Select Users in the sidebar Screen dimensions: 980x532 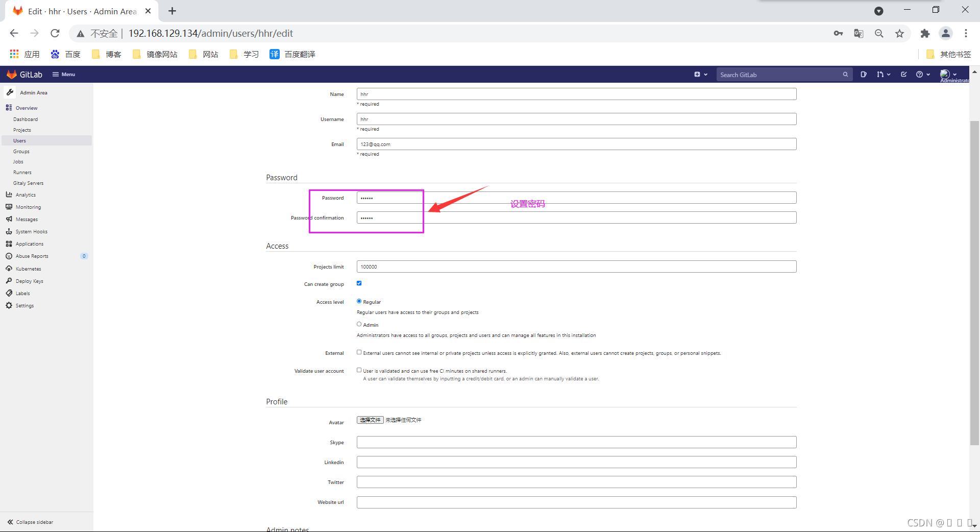pyautogui.click(x=46, y=140)
